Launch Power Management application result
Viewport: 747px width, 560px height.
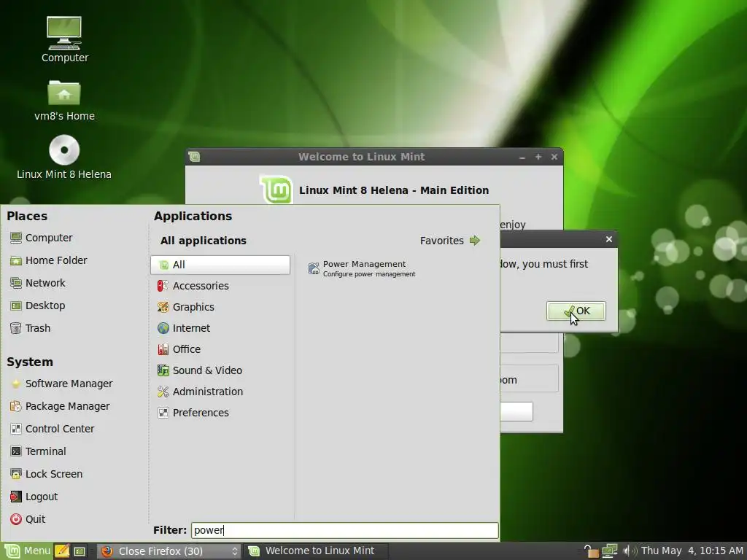coord(362,268)
